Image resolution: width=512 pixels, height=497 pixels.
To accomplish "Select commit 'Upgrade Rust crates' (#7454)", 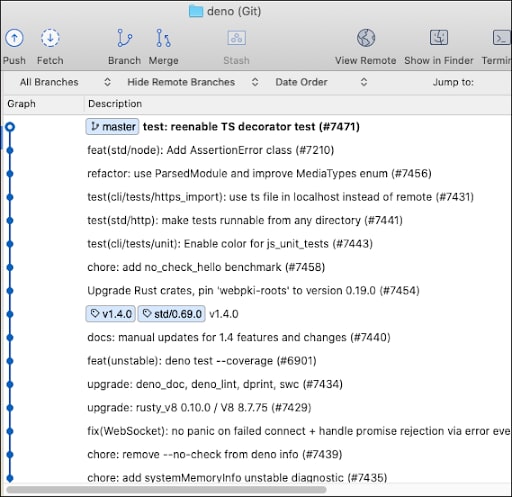I will (253, 291).
